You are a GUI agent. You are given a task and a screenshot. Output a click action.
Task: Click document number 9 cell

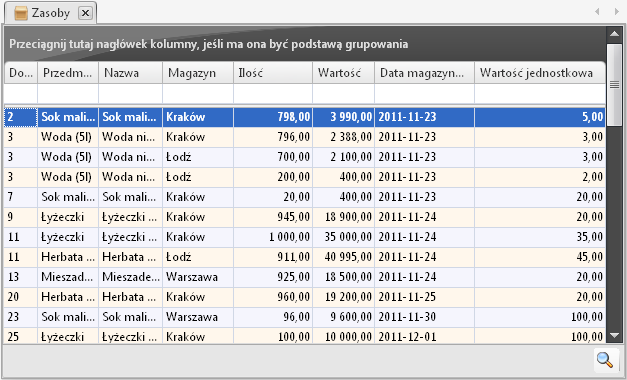[x=21, y=217]
